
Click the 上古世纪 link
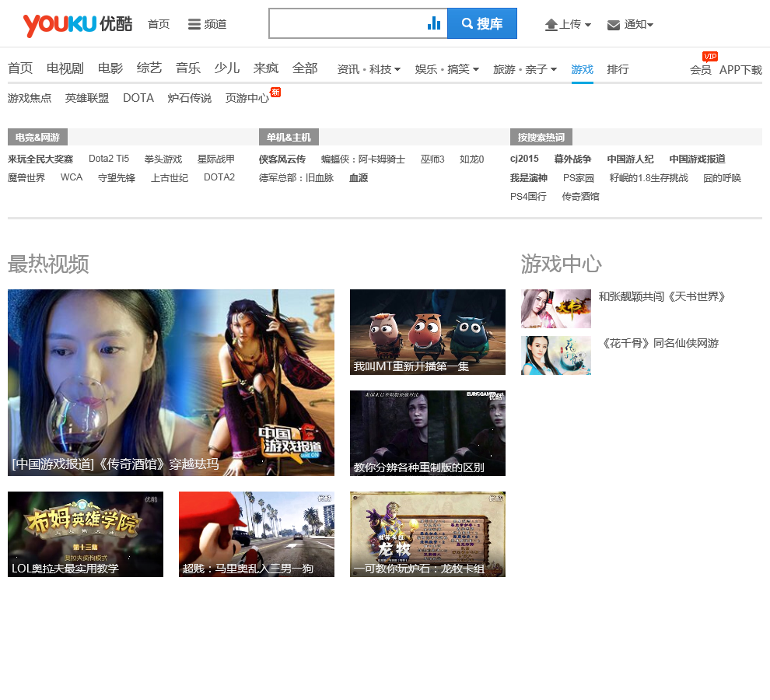[170, 178]
